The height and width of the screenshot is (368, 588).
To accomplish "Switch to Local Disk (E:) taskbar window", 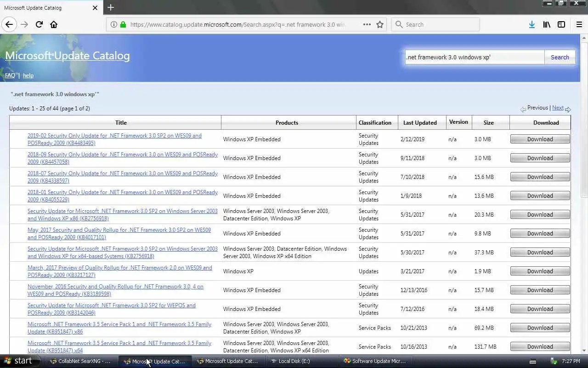I will pyautogui.click(x=302, y=361).
